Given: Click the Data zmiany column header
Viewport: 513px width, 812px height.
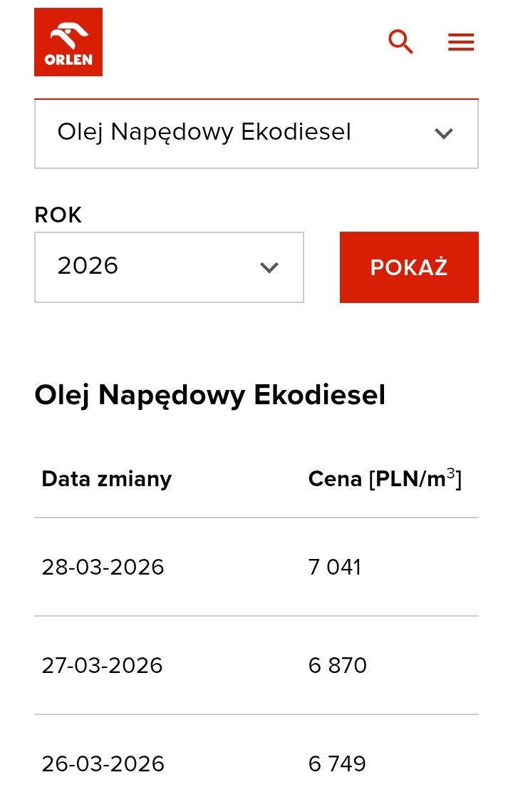Looking at the screenshot, I should 106,479.
